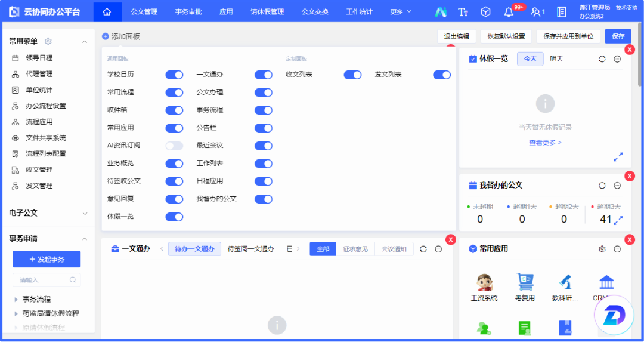644x342 pixels.
Task: Toggle the 一文通办 panel switch
Action: (264, 75)
